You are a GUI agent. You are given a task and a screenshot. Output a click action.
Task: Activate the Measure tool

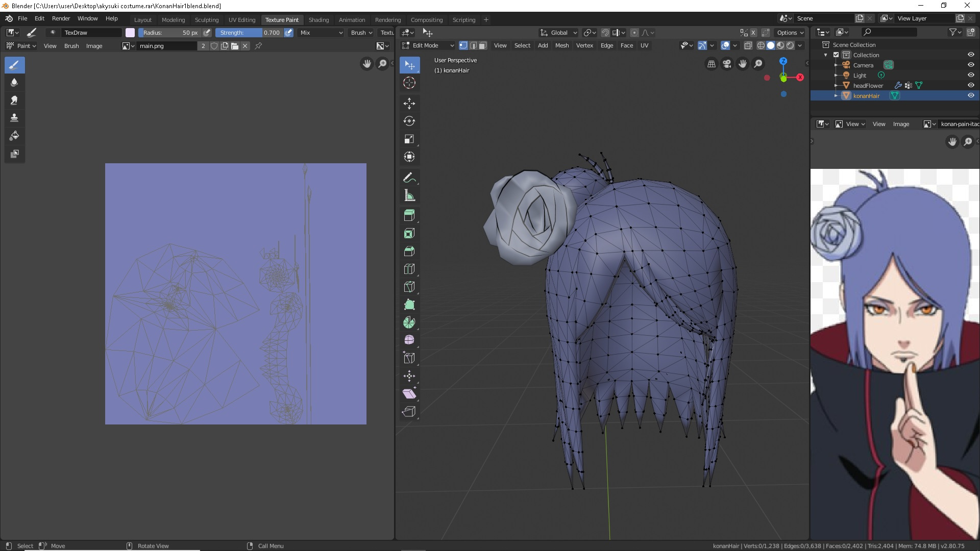[x=409, y=196]
